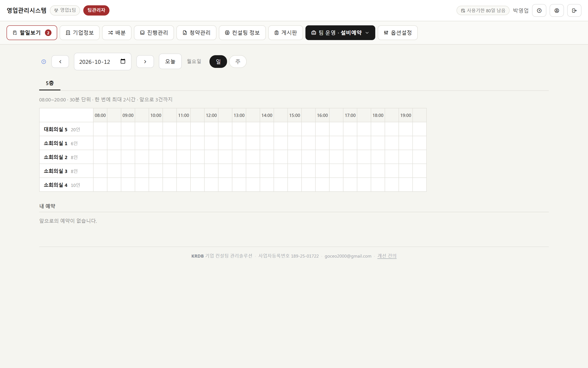
Task: Click the 사용기한 80일 남음 badge
Action: coord(483,10)
